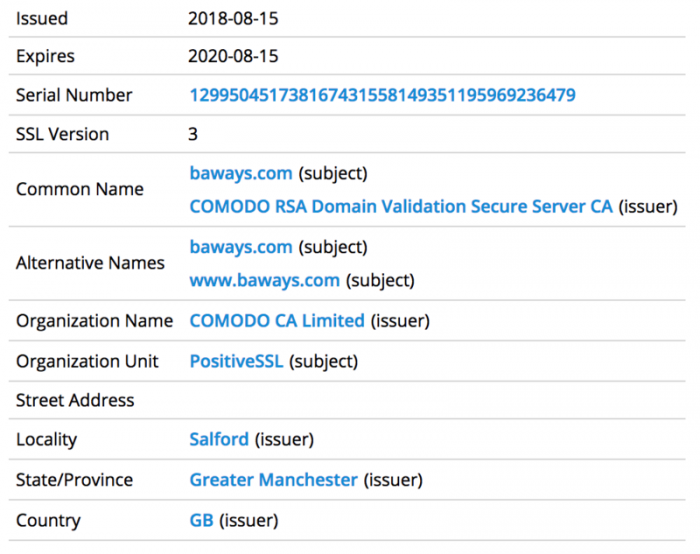The width and height of the screenshot is (700, 554).
Task: Open the certificate serial number link
Action: point(382,95)
